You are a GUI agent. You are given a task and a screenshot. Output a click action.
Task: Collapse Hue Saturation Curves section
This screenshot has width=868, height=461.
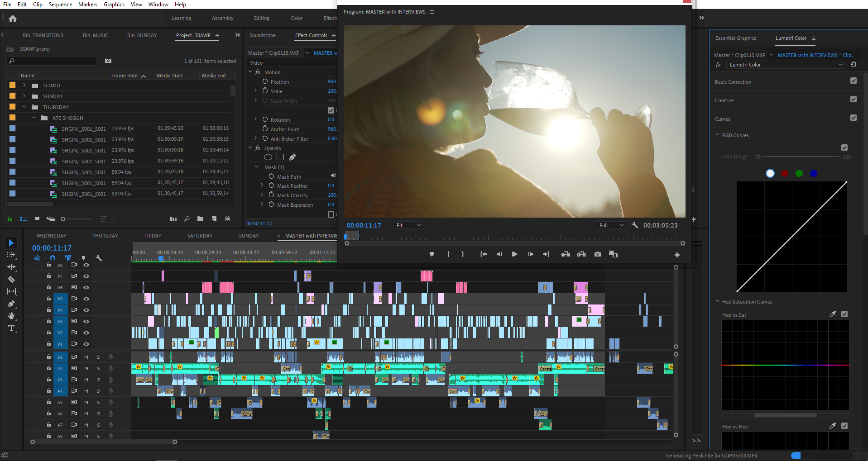(x=717, y=301)
